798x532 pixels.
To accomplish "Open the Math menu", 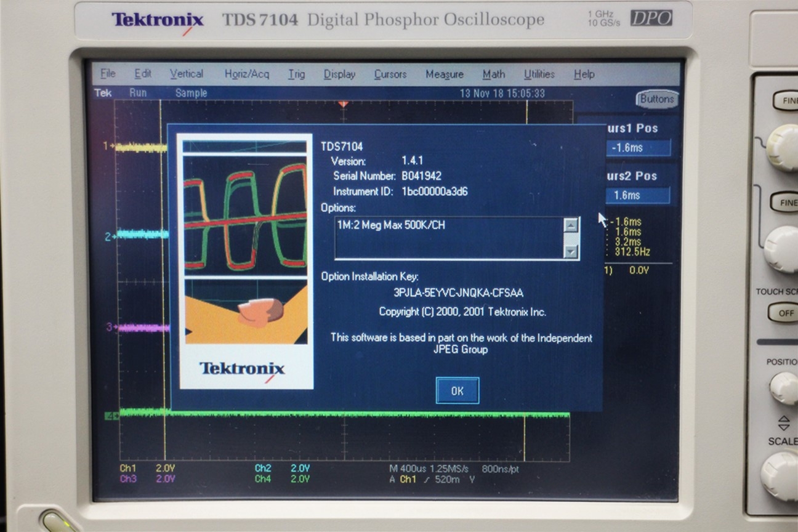I will 493,74.
